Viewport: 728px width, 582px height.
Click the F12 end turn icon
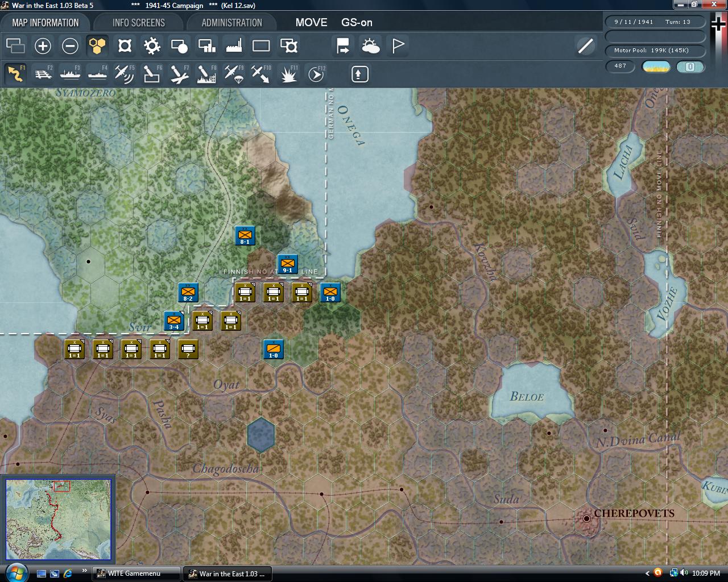pyautogui.click(x=316, y=74)
